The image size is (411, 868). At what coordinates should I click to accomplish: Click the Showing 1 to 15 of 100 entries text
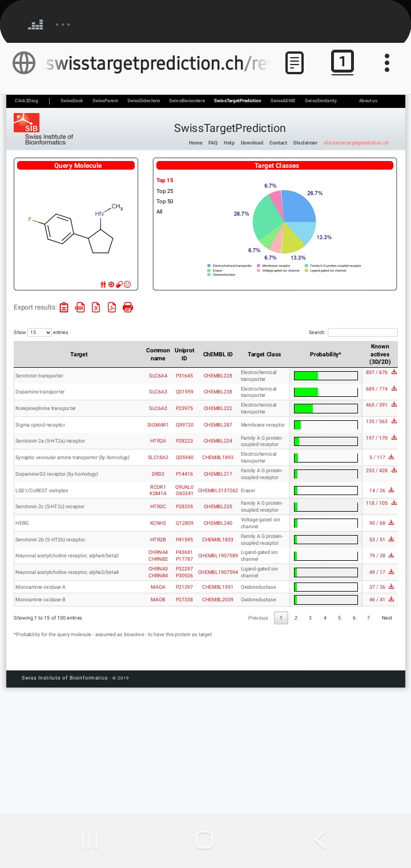click(x=48, y=618)
